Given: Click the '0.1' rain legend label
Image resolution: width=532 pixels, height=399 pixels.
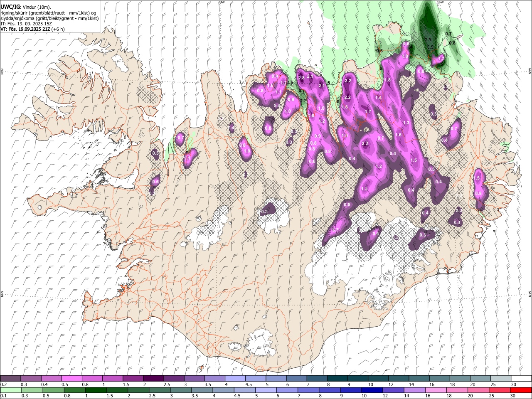Looking at the screenshot, I should (x=3, y=396).
